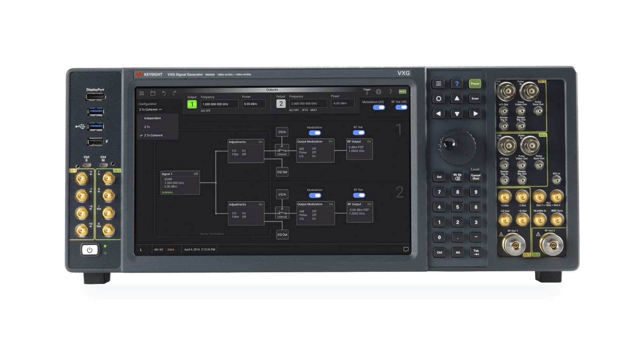The image size is (644, 362).
Task: Open the on-screen hamburger menu icon
Action: [x=142, y=93]
